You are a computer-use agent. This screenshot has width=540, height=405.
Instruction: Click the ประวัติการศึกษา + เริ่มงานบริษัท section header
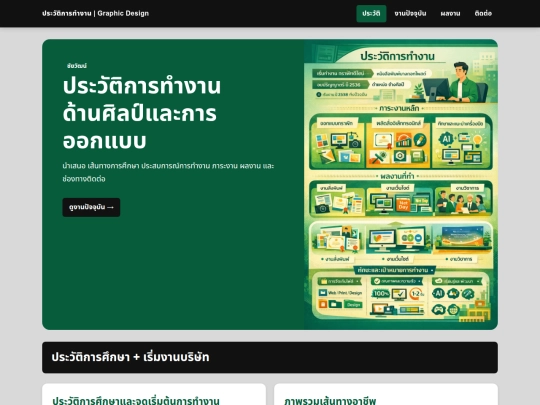pyautogui.click(x=270, y=357)
